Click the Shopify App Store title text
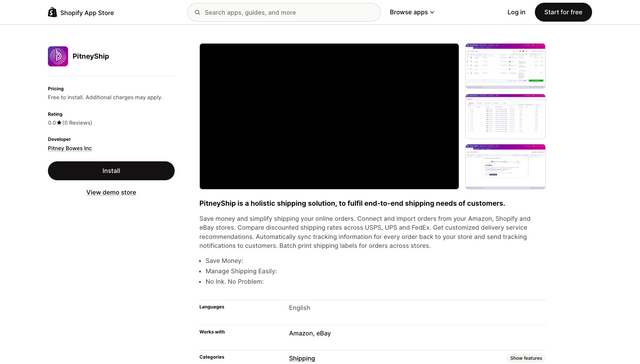The width and height of the screenshot is (640, 364). tap(87, 13)
